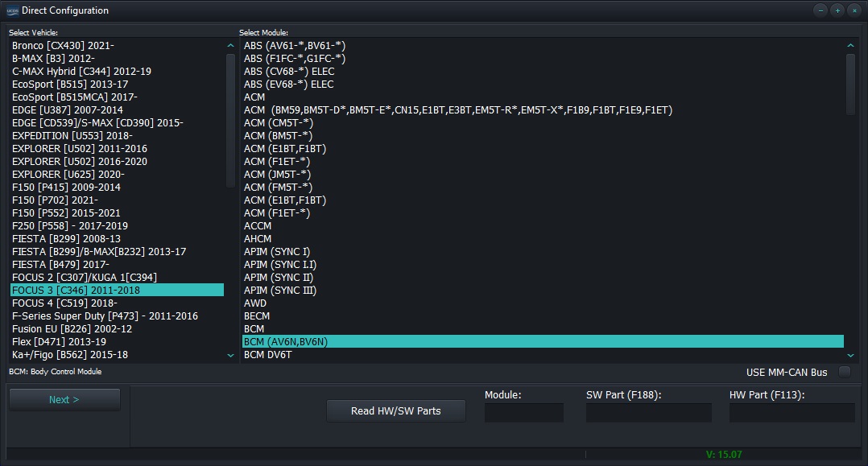Click the module list scroll-down arrow
The image size is (868, 466).
click(x=851, y=355)
